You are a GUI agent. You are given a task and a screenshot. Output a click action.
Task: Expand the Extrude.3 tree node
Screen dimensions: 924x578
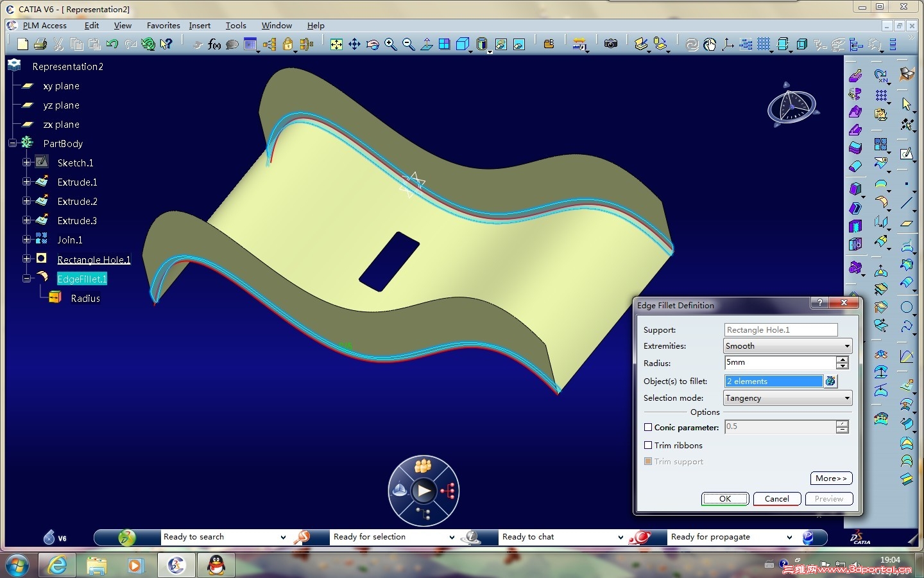coord(26,220)
